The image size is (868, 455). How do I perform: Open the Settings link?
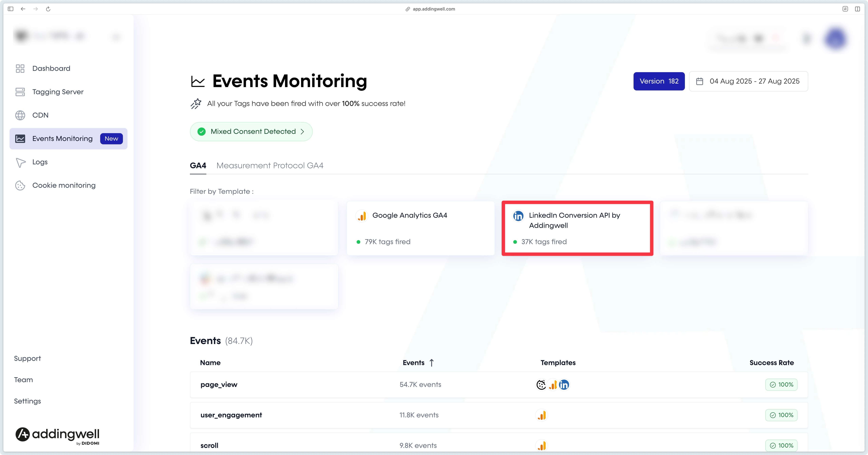27,401
